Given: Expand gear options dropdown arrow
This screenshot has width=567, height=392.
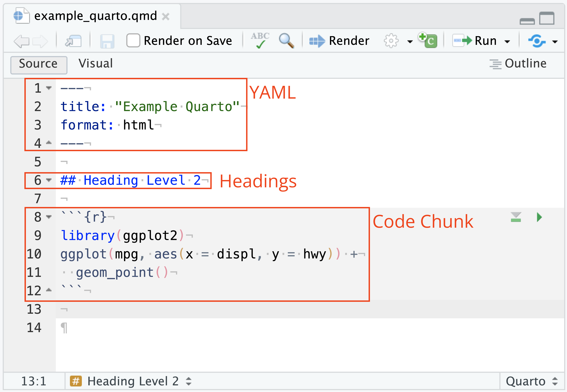Looking at the screenshot, I should tap(410, 41).
